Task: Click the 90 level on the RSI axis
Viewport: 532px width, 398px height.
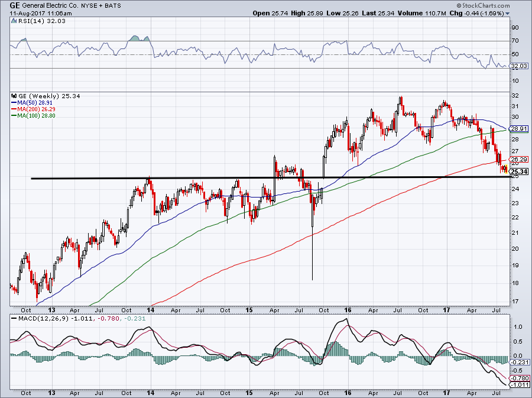Action: pos(515,27)
